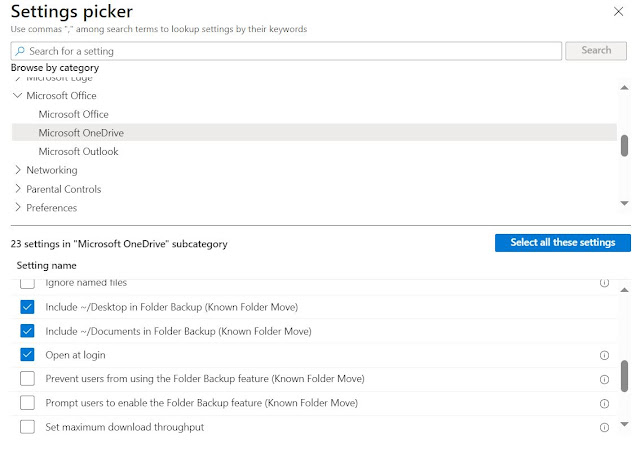Click the magnifier icon in search box

click(x=20, y=51)
